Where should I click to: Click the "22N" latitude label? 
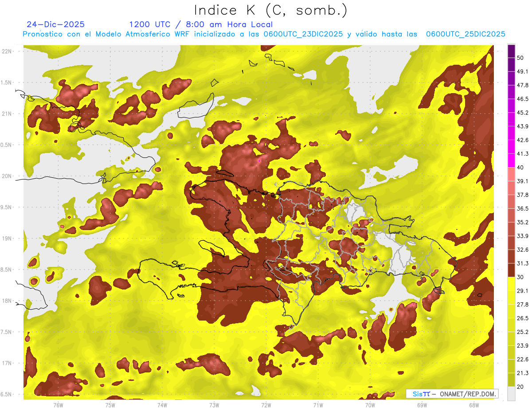coord(8,51)
